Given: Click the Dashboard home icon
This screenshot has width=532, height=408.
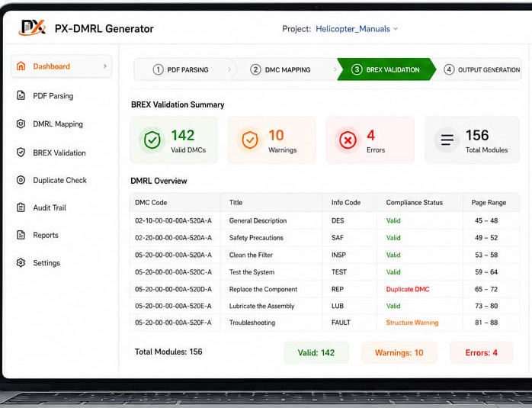Looking at the screenshot, I should 21,66.
